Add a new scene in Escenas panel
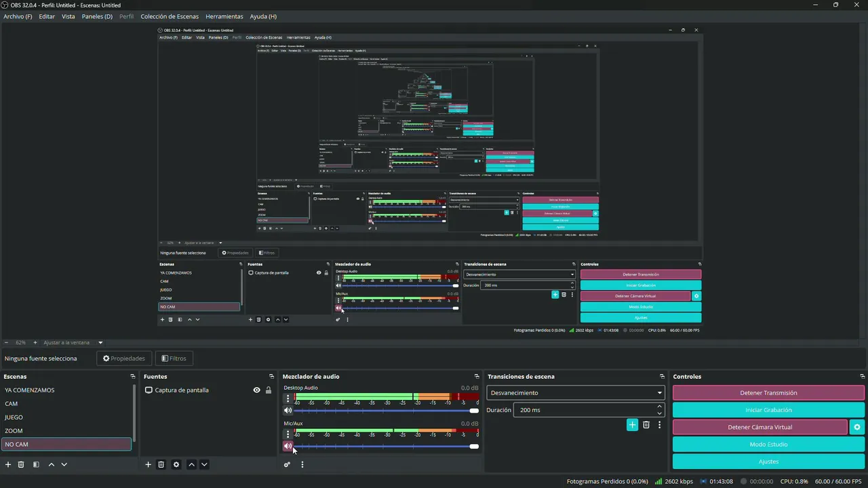Viewport: 868px width, 488px height. (8, 464)
